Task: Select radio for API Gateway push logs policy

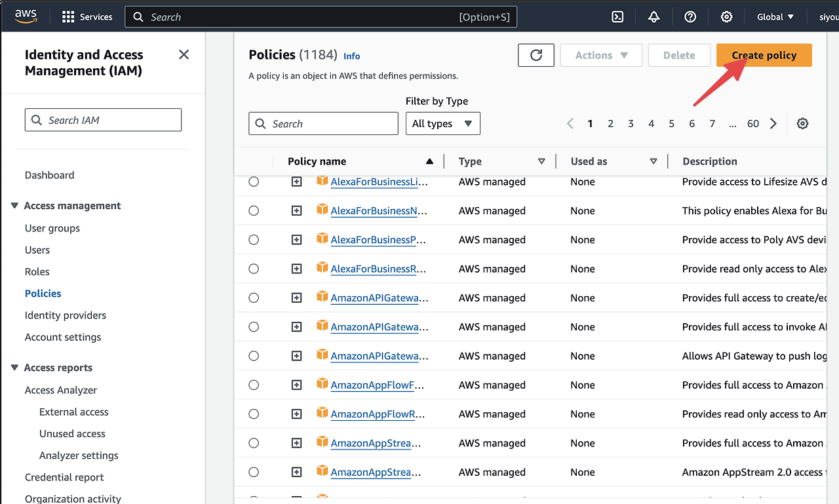Action: (x=254, y=356)
